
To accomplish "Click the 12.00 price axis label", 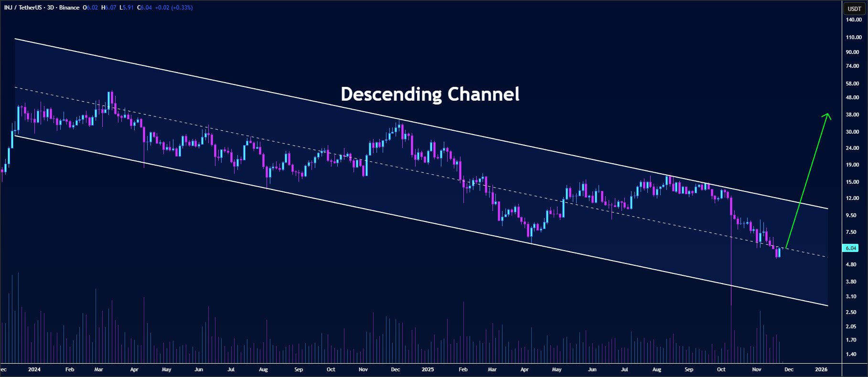I will [852, 198].
